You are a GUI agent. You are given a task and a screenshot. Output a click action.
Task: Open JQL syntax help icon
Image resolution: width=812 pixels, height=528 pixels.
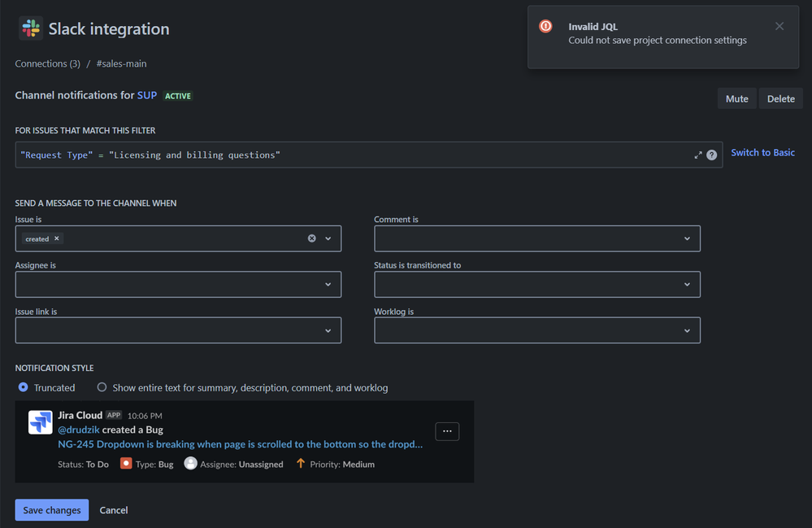coord(711,155)
